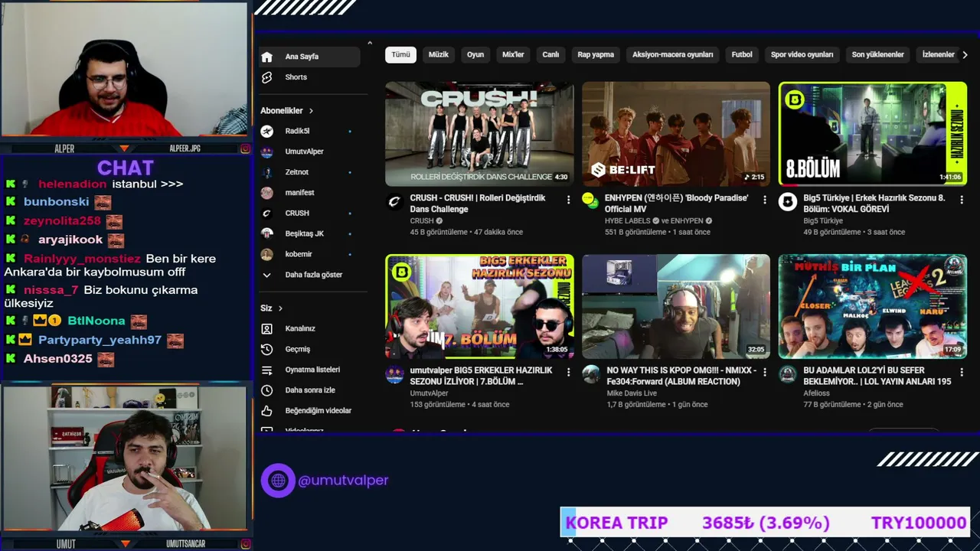The width and height of the screenshot is (980, 551).
Task: Click HYBE LABELS avatar beside Bloody Paradise title
Action: (x=591, y=202)
